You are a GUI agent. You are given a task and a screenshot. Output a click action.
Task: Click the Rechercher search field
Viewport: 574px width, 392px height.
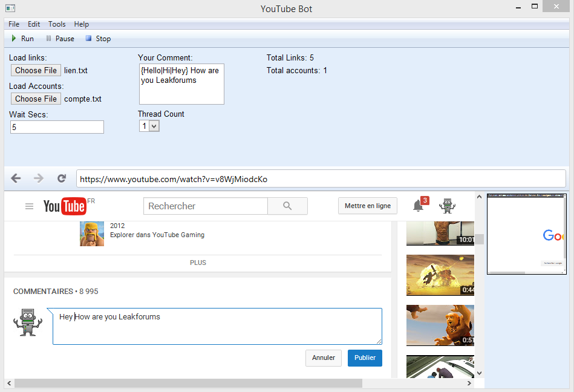(x=206, y=206)
